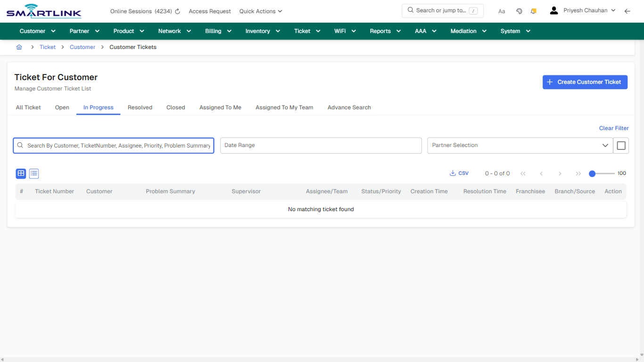Click the back arrow in the header
Screen dimensions: 644x362
click(627, 10)
